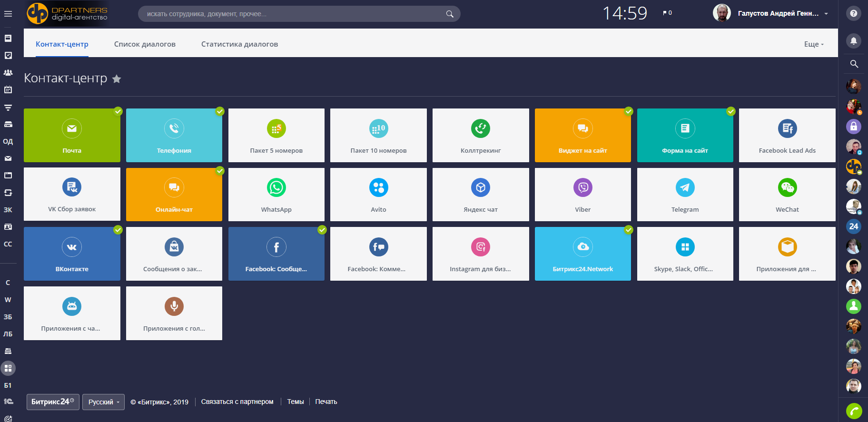Open the Темы link in the footer

[x=296, y=402]
